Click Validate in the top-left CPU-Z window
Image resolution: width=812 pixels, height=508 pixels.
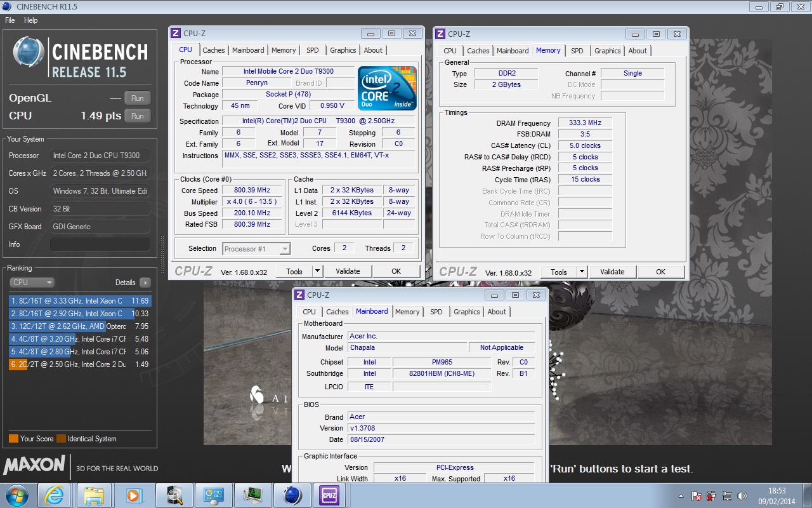[348, 271]
